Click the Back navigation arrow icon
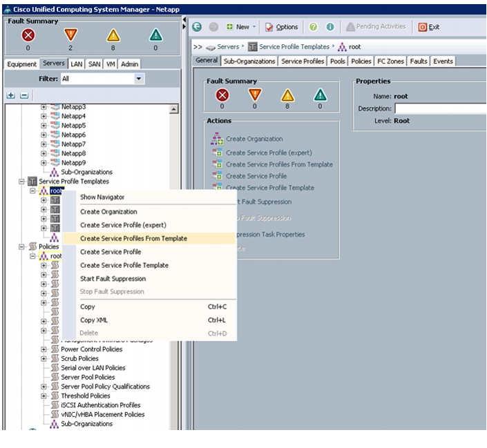The width and height of the screenshot is (487, 448). 197,27
